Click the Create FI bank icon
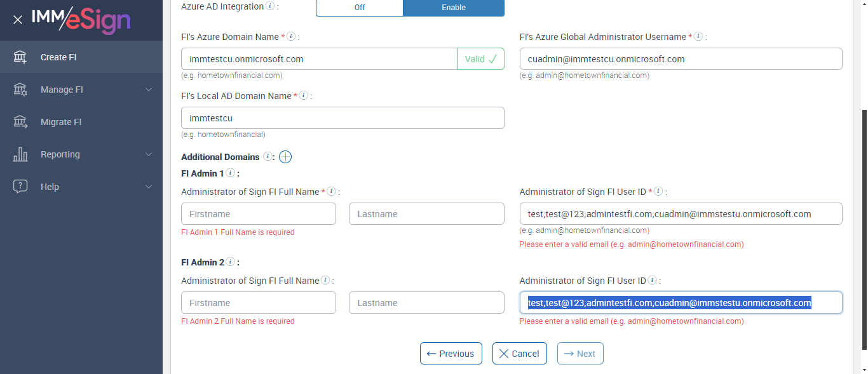 click(x=20, y=57)
